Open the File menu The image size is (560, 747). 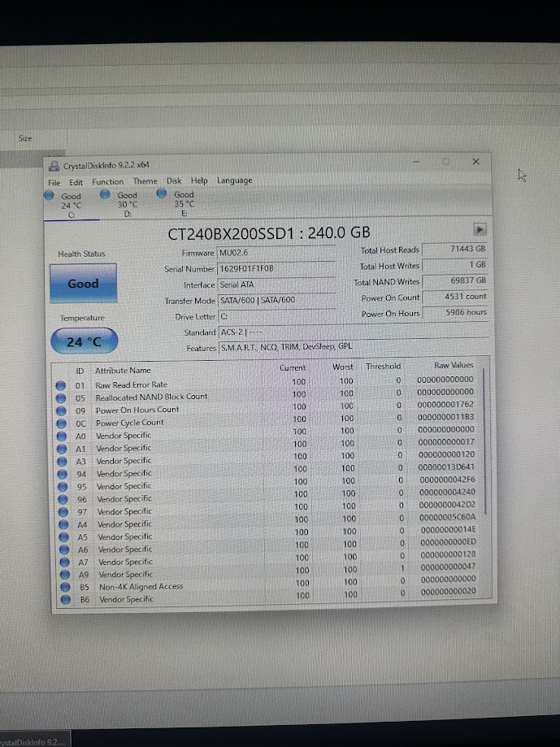click(54, 182)
